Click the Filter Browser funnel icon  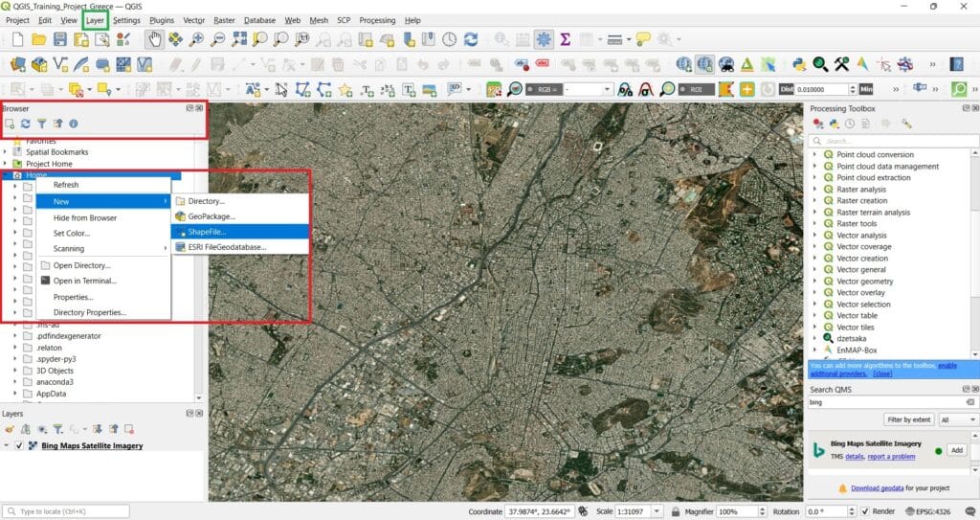tap(42, 124)
